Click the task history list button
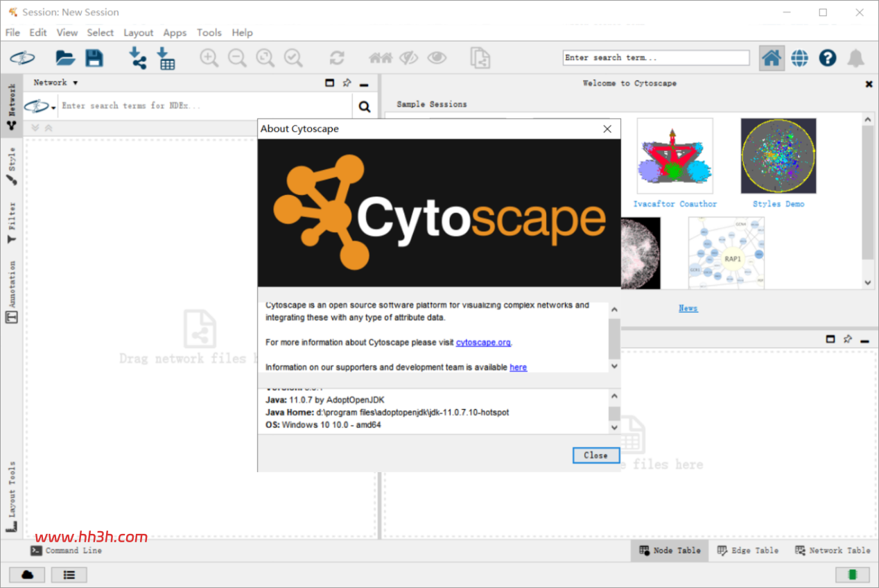Image resolution: width=879 pixels, height=588 pixels. tap(69, 575)
